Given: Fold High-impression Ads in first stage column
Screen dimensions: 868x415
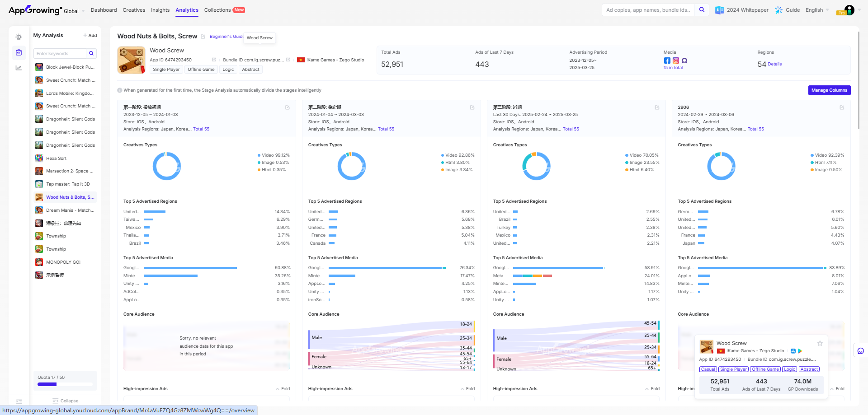Looking at the screenshot, I should tap(283, 389).
